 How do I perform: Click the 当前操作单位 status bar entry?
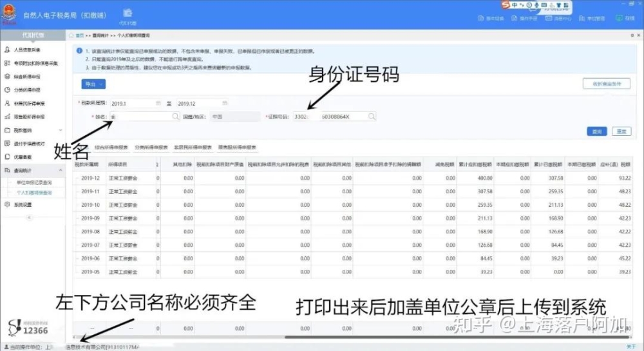(72, 347)
